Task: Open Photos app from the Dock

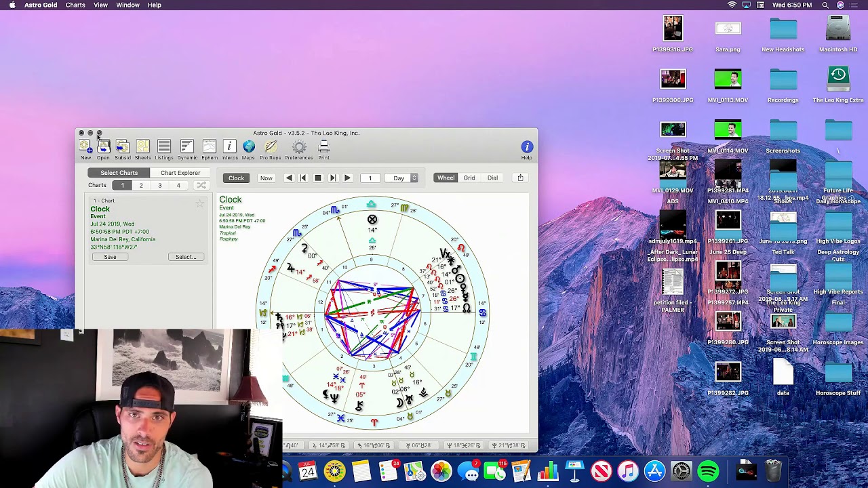Action: (441, 471)
